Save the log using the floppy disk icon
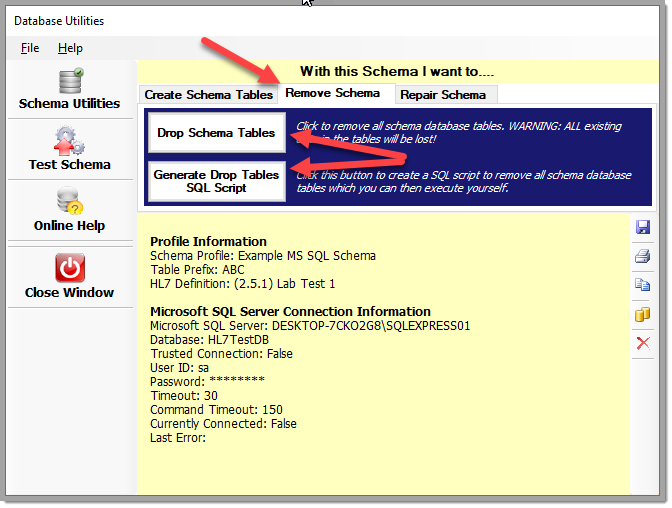Screen dimensions: 672x508 click(643, 228)
